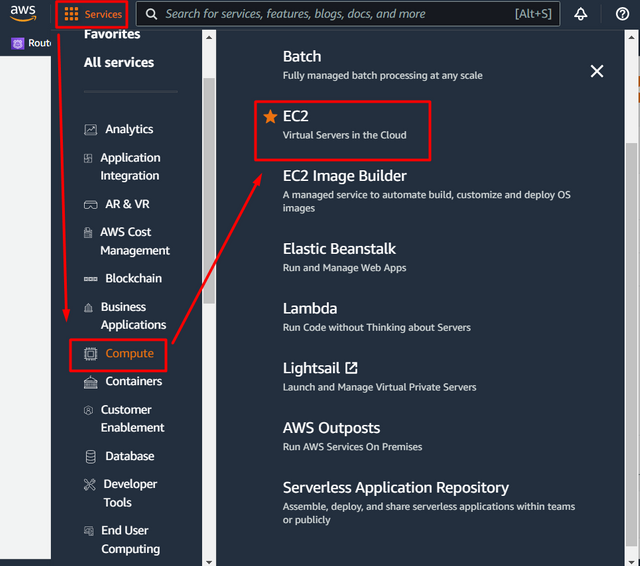
Task: Click 'Run AWS Services On Premises' description
Action: pos(352,447)
